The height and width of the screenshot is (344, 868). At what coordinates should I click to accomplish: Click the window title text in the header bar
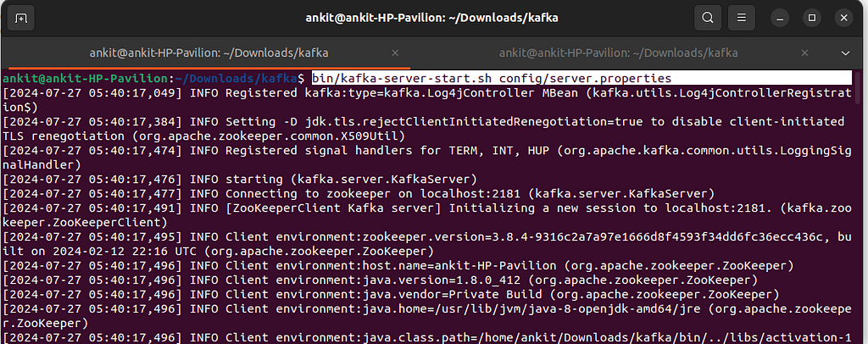pos(431,19)
